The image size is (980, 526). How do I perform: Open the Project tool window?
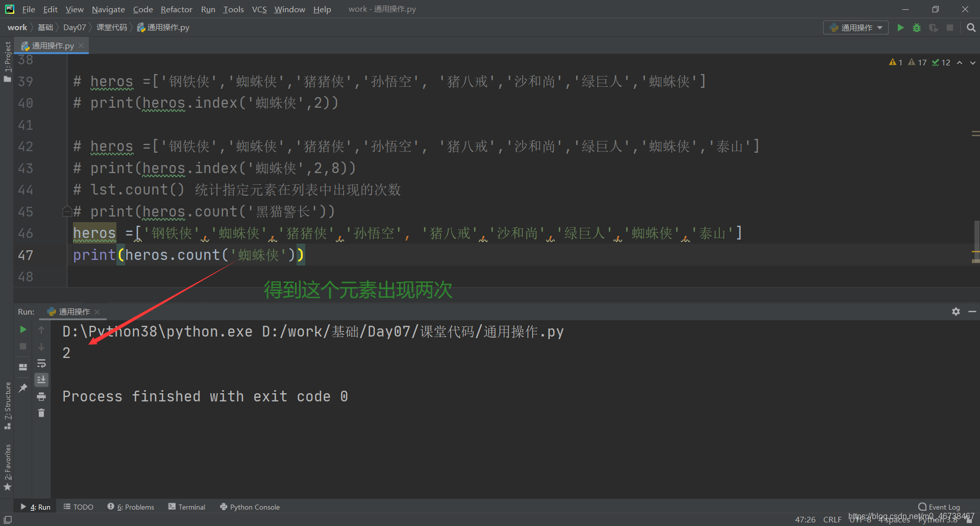(x=7, y=61)
